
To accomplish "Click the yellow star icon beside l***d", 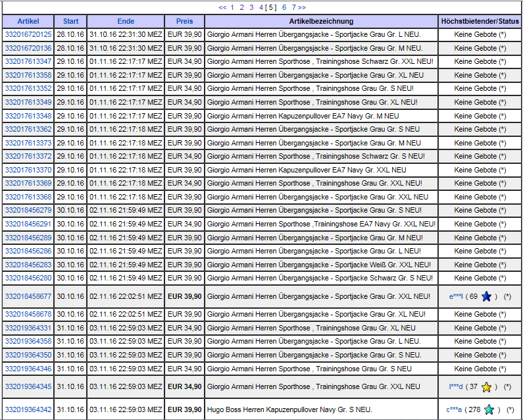I will [x=487, y=387].
